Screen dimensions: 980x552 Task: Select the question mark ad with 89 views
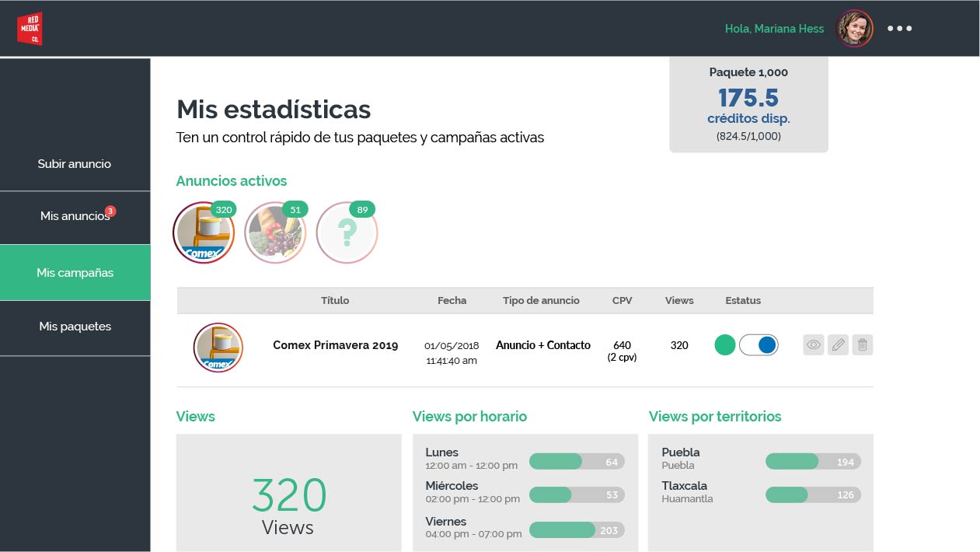[x=347, y=233]
